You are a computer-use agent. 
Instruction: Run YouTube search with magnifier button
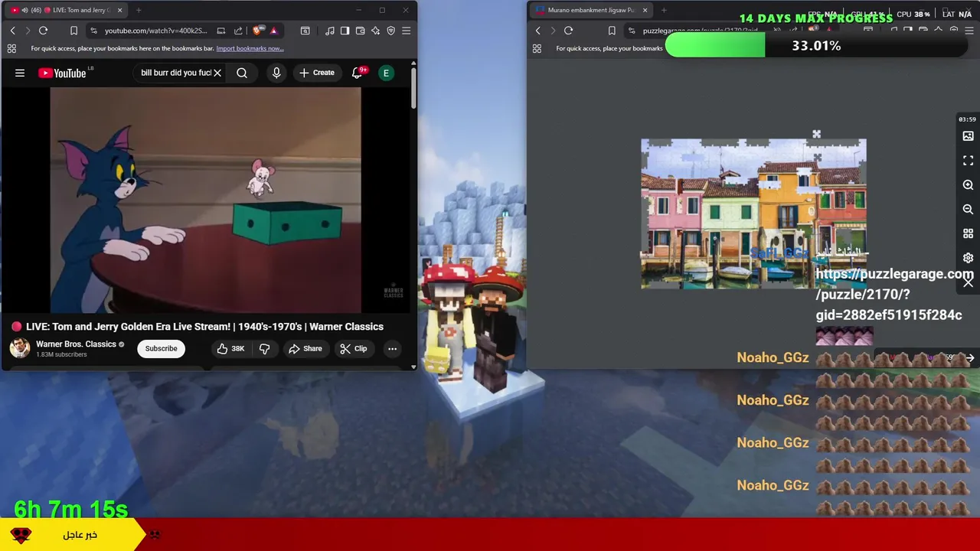pyautogui.click(x=242, y=73)
